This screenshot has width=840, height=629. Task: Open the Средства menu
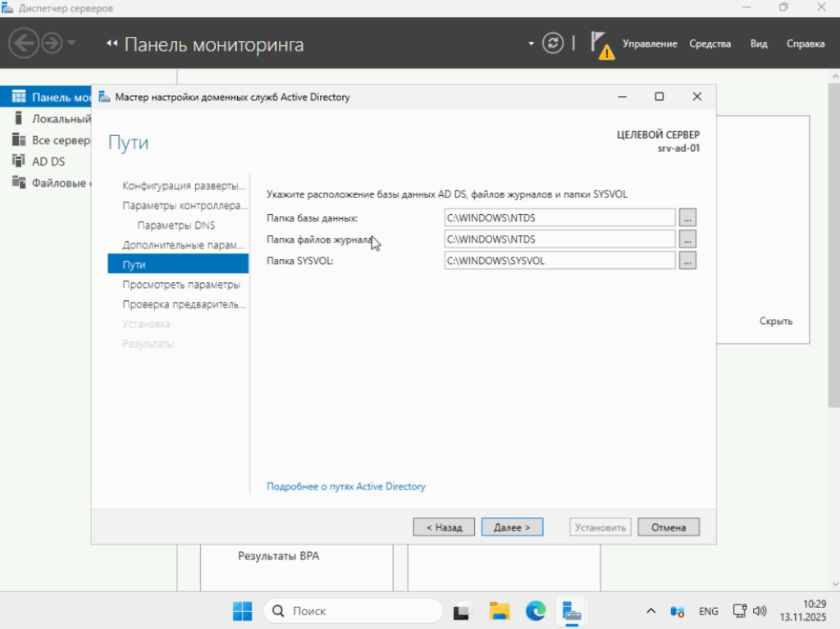[x=710, y=43]
